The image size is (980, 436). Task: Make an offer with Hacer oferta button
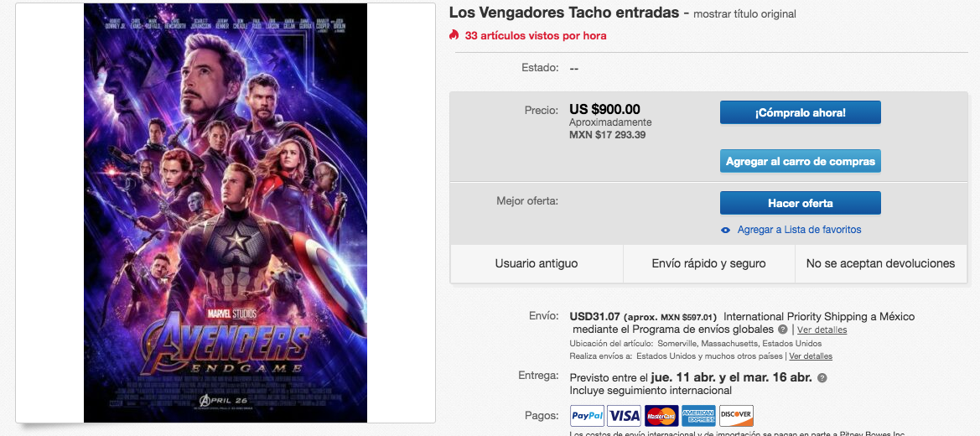click(x=801, y=203)
